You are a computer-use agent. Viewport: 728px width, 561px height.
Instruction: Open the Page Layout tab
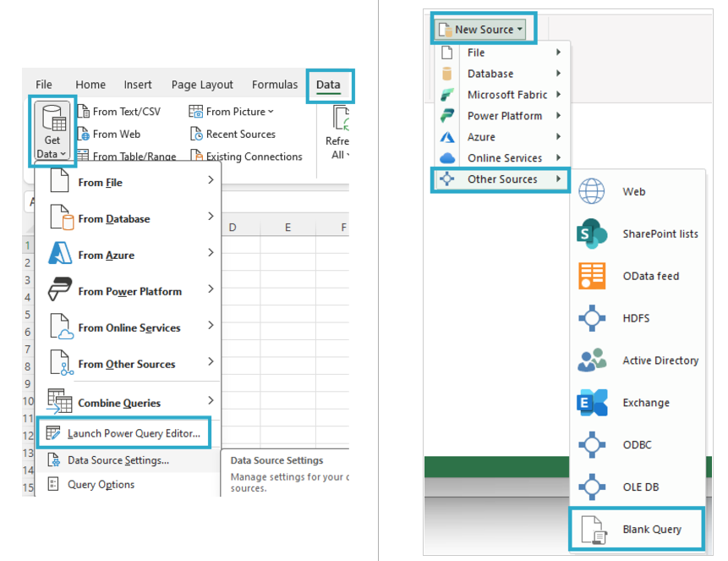click(x=202, y=85)
